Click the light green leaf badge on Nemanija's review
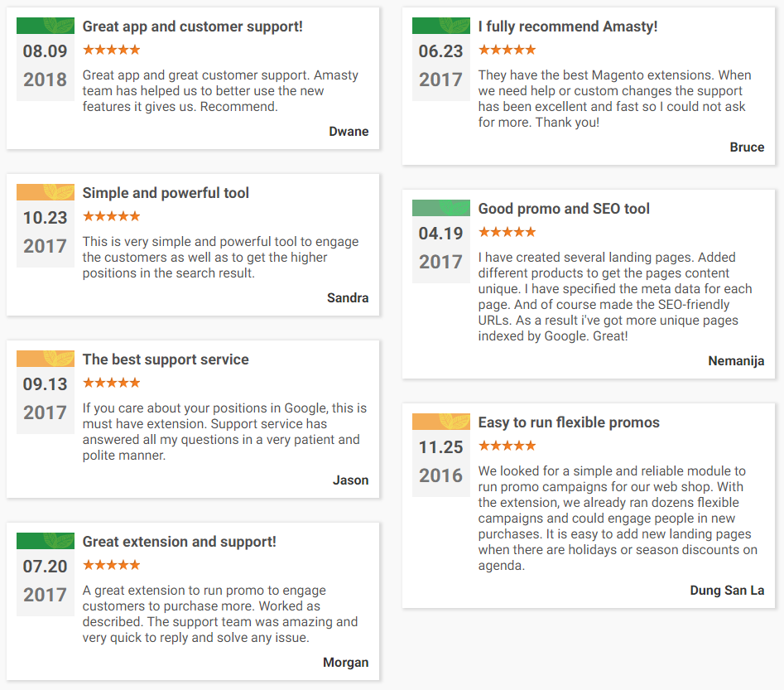784x690 pixels. click(441, 208)
